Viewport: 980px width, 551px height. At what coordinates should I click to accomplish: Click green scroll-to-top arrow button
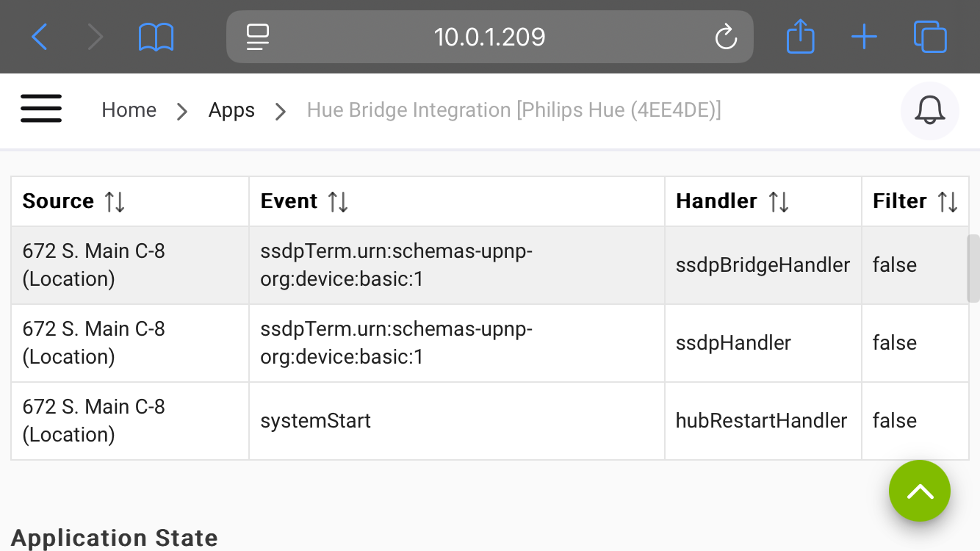(920, 491)
